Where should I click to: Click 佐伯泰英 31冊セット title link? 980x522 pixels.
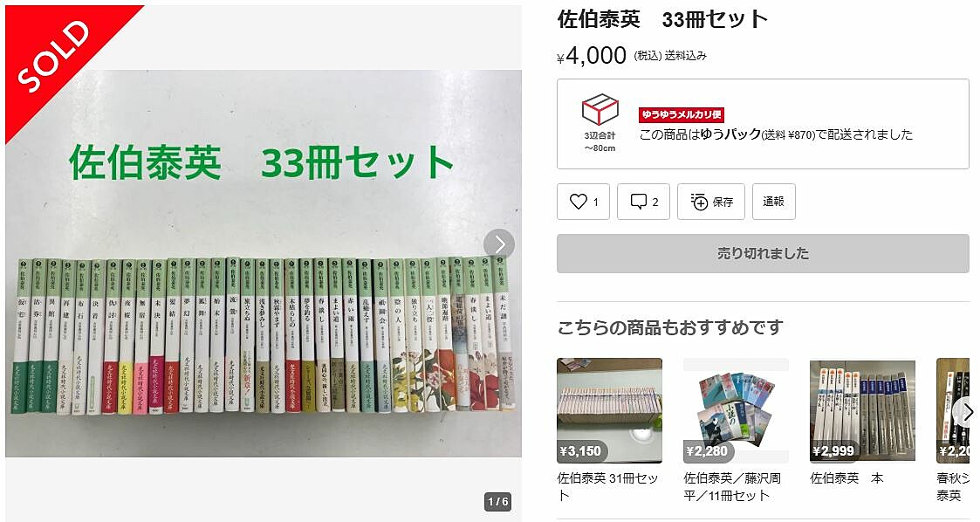click(x=607, y=486)
